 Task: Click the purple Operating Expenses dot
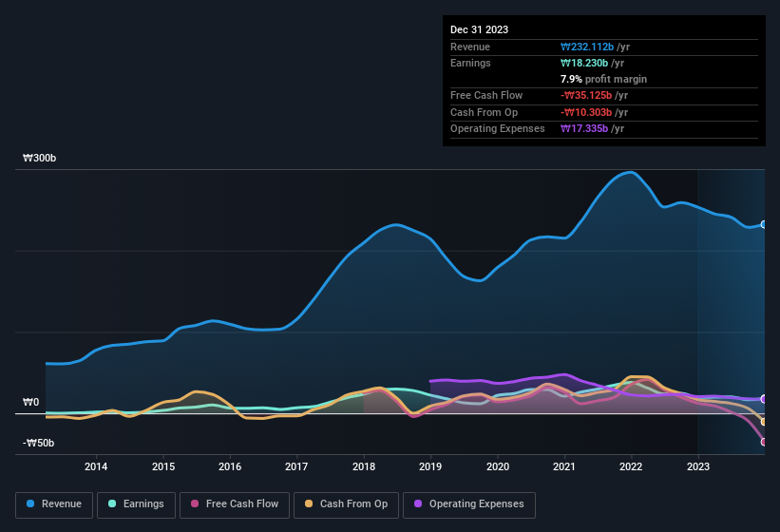click(418, 503)
